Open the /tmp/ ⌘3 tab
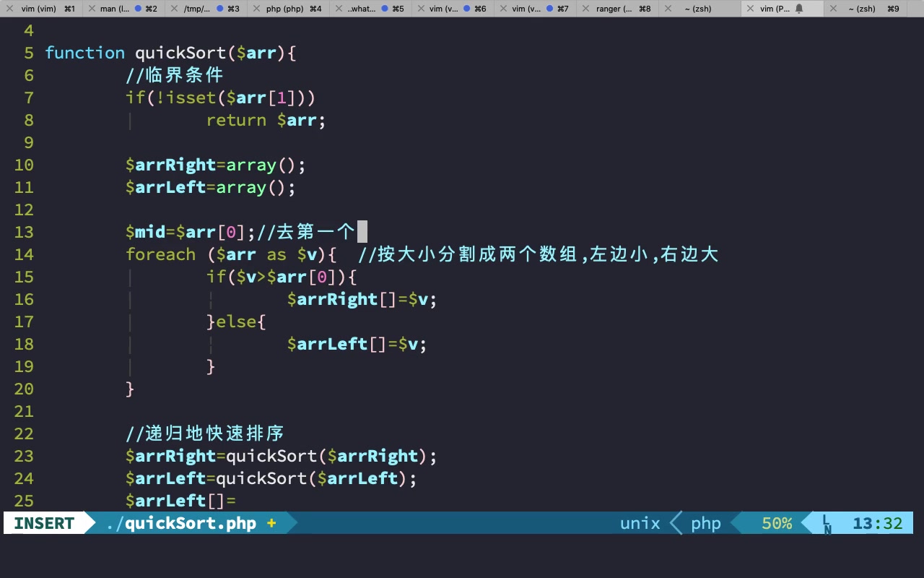The image size is (924, 578). (206, 9)
